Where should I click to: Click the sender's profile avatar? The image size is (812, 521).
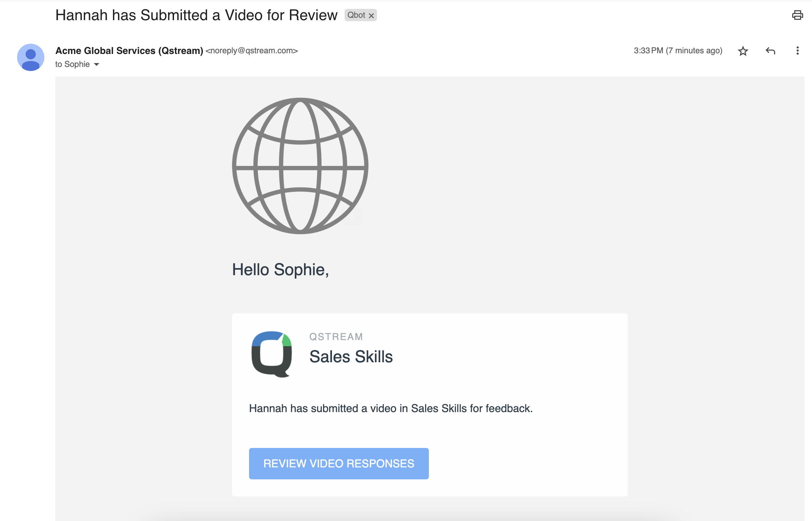[x=31, y=57]
